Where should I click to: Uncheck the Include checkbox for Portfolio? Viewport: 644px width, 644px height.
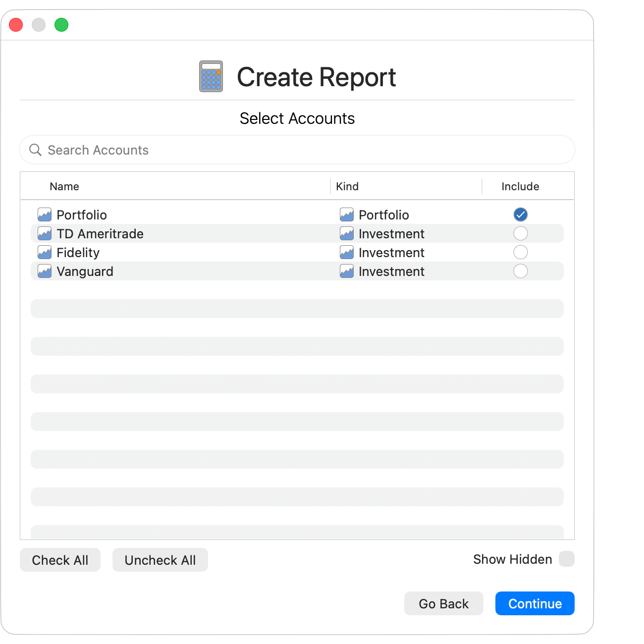pos(520,215)
